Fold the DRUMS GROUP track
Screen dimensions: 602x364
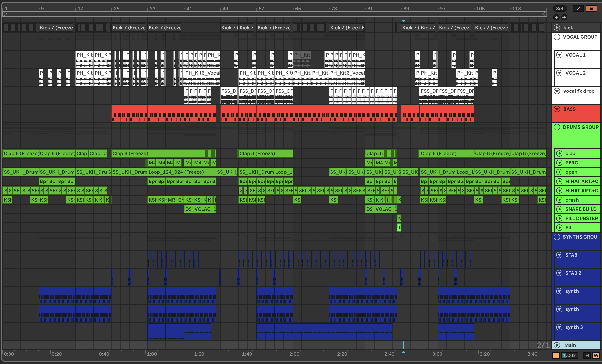(x=557, y=127)
